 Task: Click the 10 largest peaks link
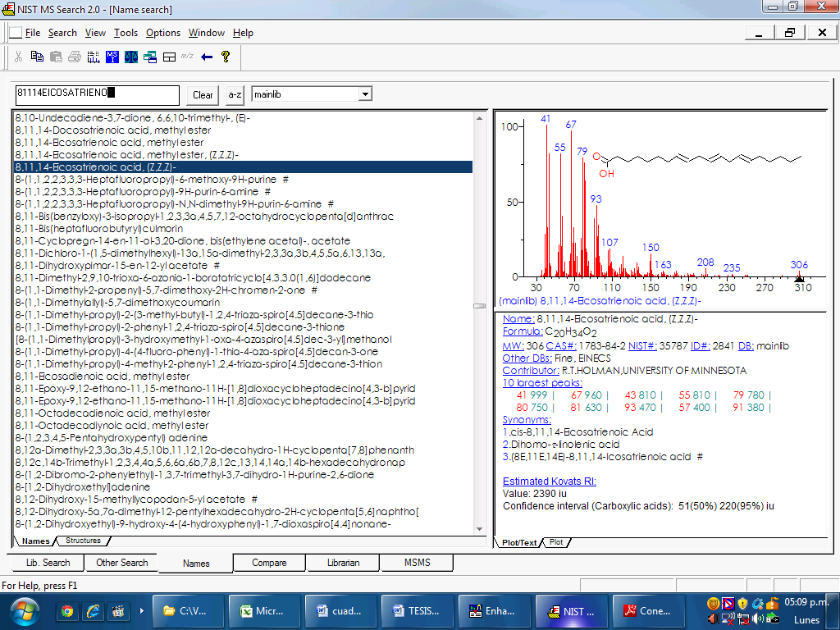tap(542, 383)
